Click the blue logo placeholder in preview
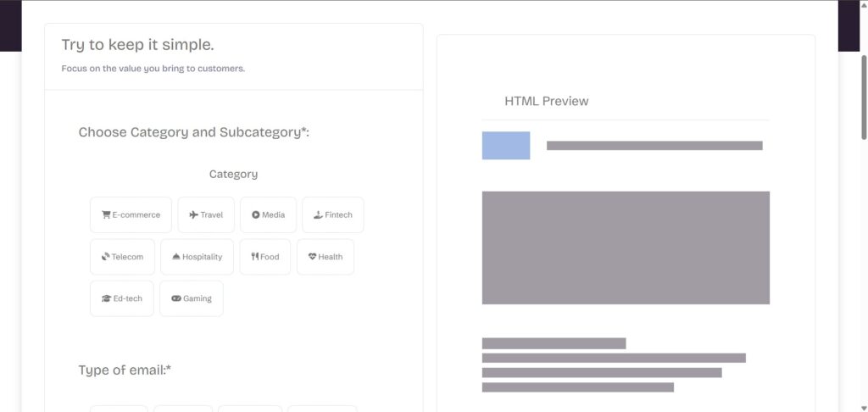868x412 pixels. [x=506, y=146]
